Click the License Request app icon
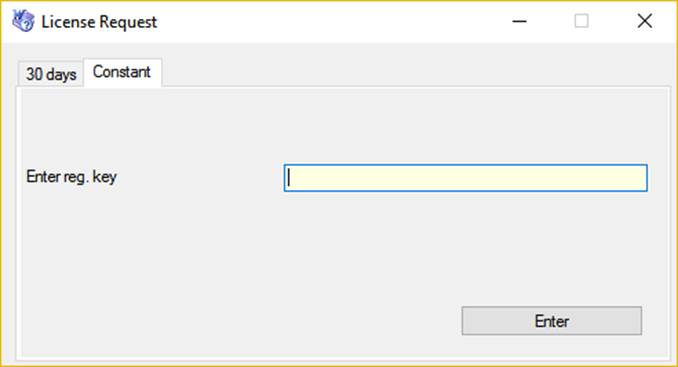 click(23, 21)
